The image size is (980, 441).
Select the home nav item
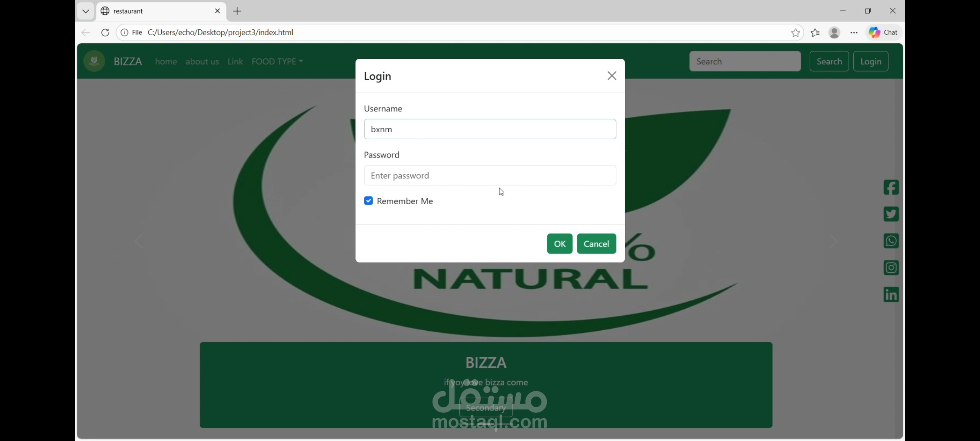[166, 62]
